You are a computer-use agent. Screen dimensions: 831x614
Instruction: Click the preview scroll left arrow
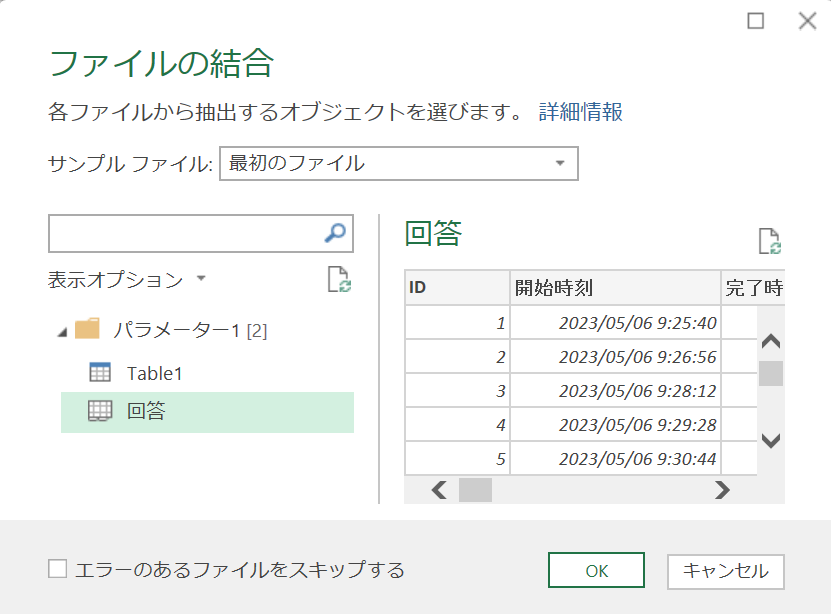[439, 490]
